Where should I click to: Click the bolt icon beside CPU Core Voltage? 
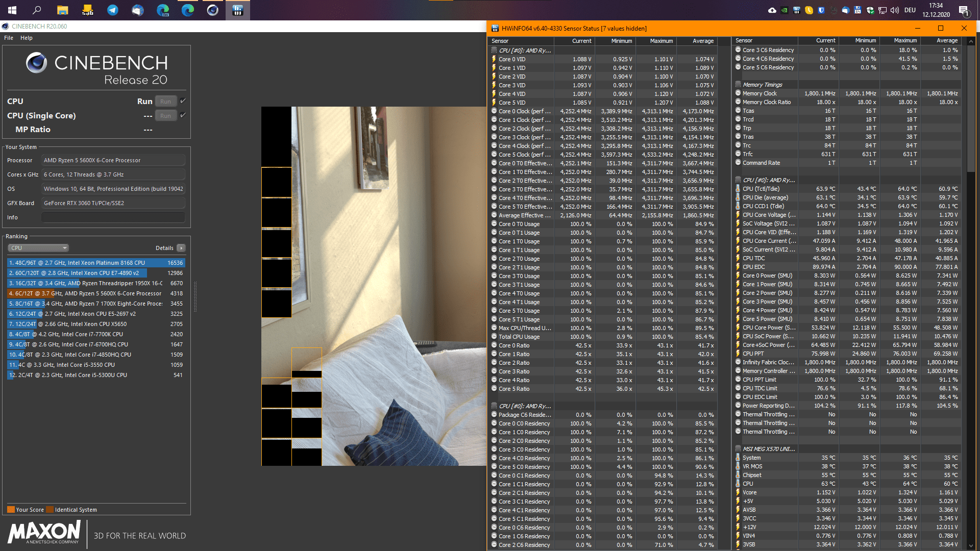click(738, 215)
